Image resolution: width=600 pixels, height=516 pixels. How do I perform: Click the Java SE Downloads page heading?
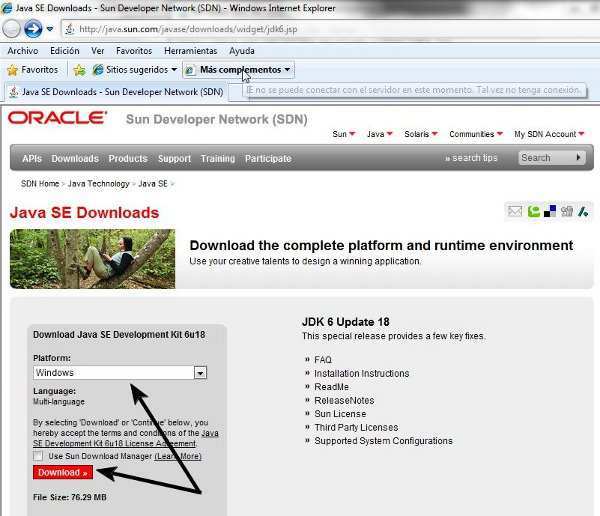pyautogui.click(x=85, y=213)
